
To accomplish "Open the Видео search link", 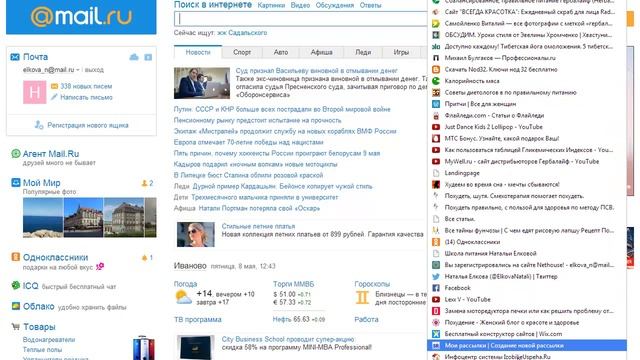I will [300, 5].
